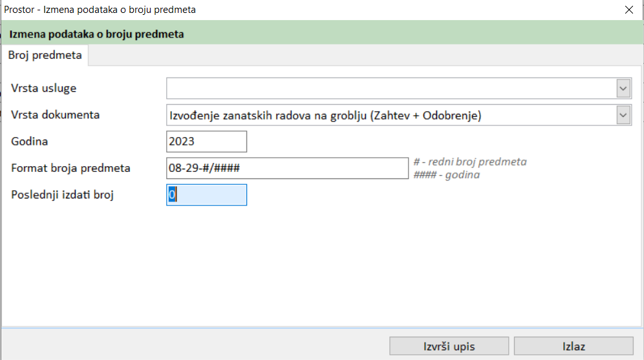Focus the Godina field showing 2023

[206, 142]
